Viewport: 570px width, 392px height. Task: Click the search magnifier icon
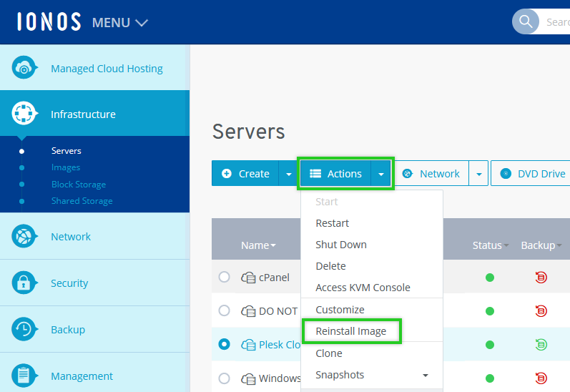[x=526, y=21]
